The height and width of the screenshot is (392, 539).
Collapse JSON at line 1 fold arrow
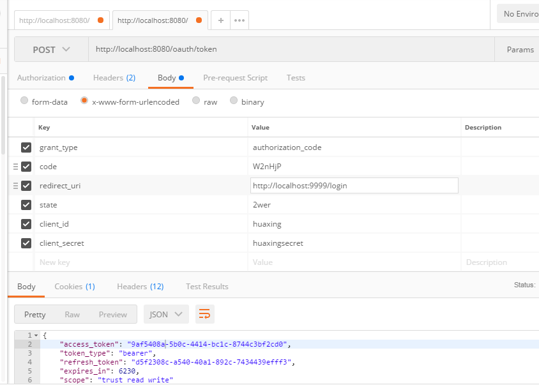36,335
